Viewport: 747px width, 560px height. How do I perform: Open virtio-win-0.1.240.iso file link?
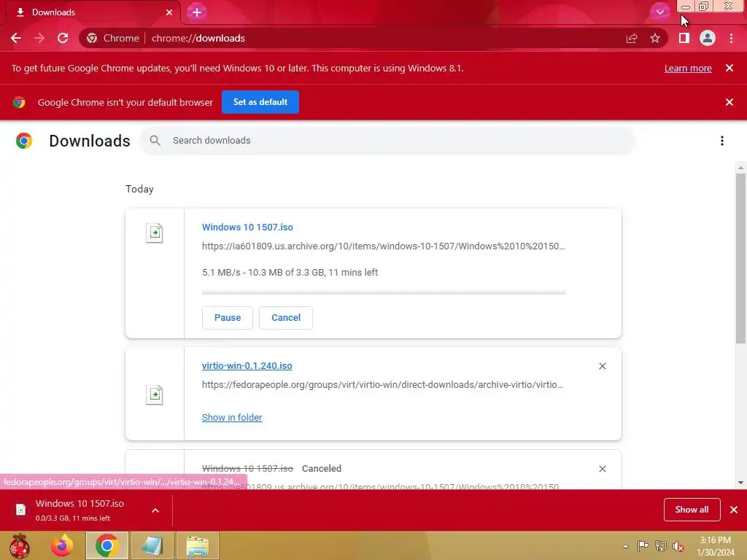(x=247, y=366)
